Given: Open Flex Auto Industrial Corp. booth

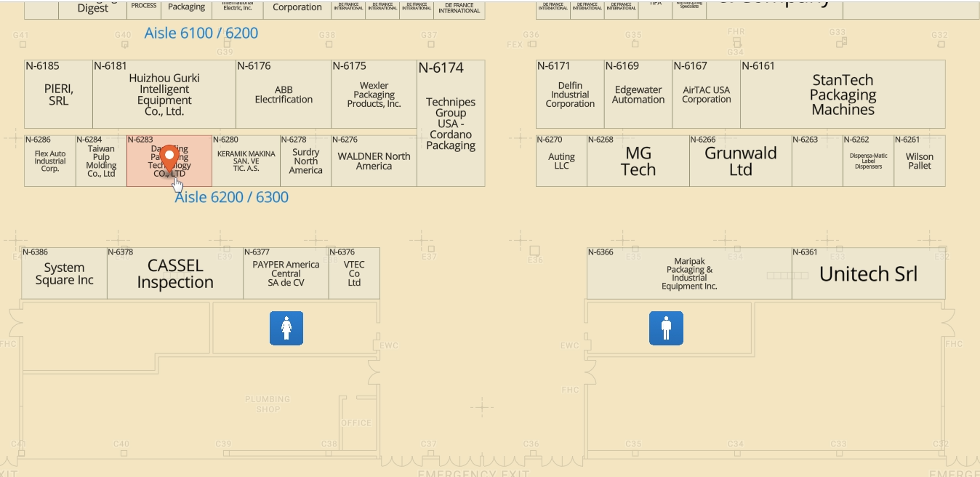Looking at the screenshot, I should tap(50, 161).
